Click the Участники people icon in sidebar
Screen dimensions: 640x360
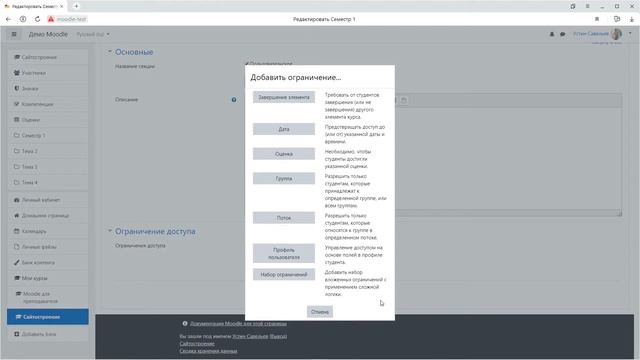[x=17, y=73]
